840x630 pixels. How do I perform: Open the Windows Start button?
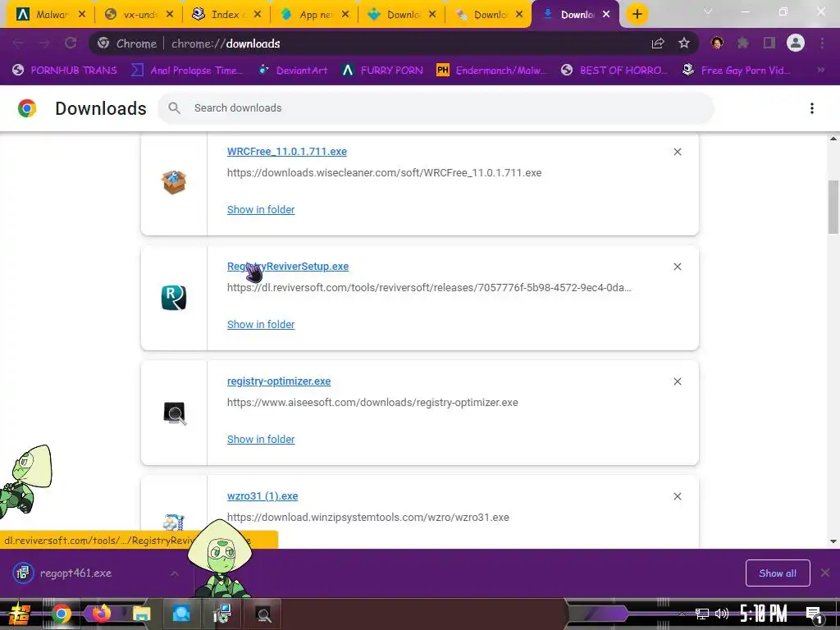pyautogui.click(x=19, y=614)
